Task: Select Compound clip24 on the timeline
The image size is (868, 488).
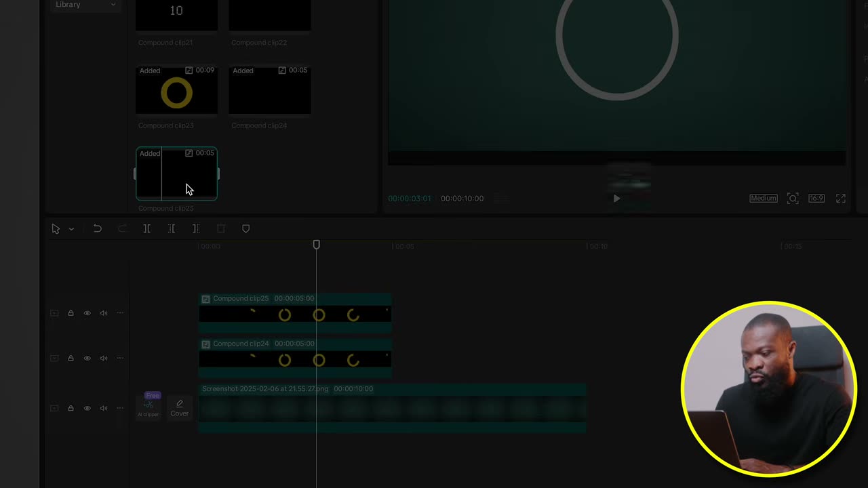Action: [295, 358]
